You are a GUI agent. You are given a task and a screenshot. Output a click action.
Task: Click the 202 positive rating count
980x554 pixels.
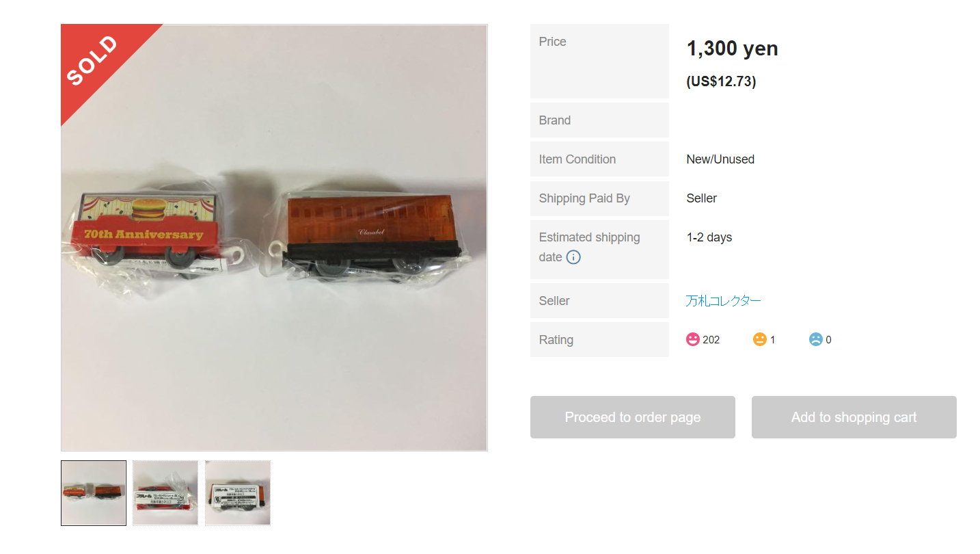coord(711,340)
